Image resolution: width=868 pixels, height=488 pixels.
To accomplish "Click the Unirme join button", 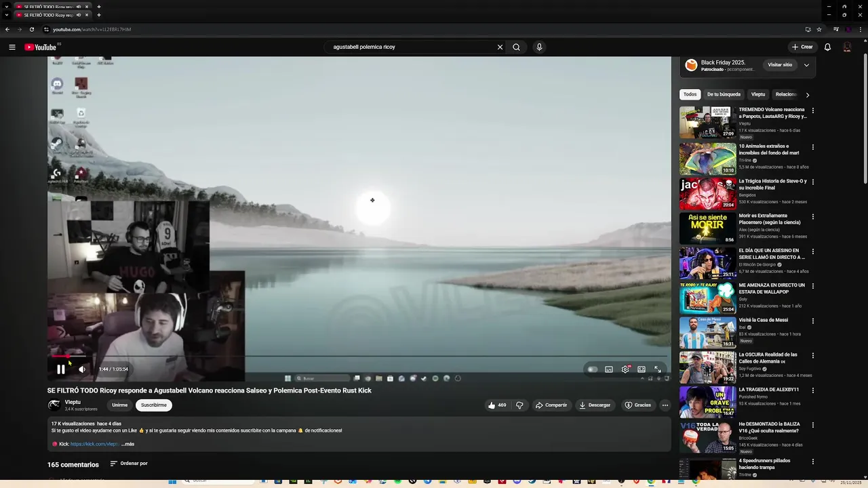I will pyautogui.click(x=119, y=405).
